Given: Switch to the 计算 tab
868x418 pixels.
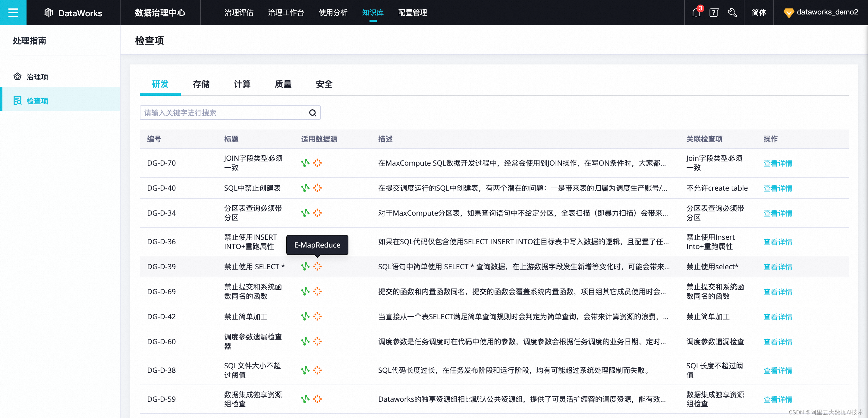Looking at the screenshot, I should pyautogui.click(x=242, y=84).
